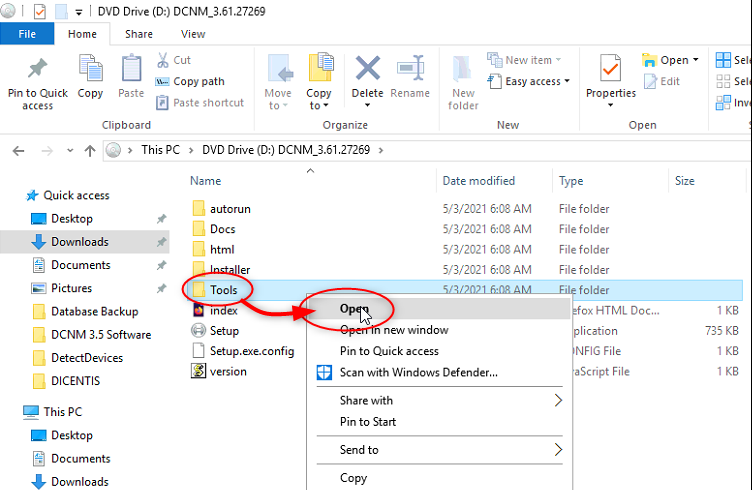The height and width of the screenshot is (490, 752).
Task: Click the Up one level arrow
Action: (90, 151)
